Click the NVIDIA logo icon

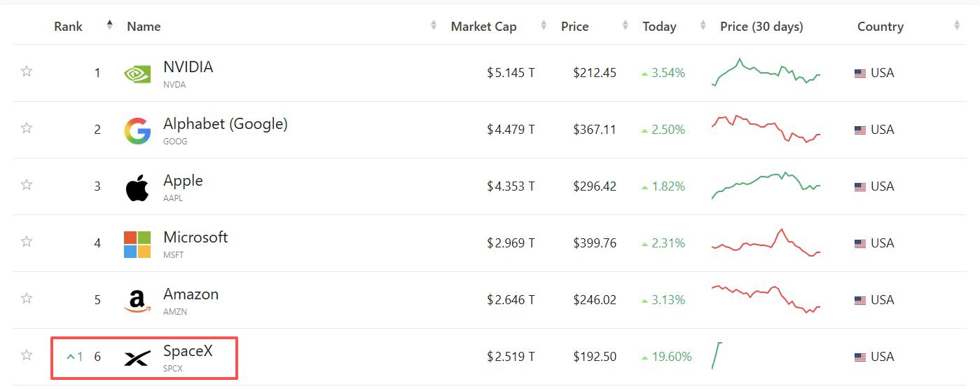137,74
